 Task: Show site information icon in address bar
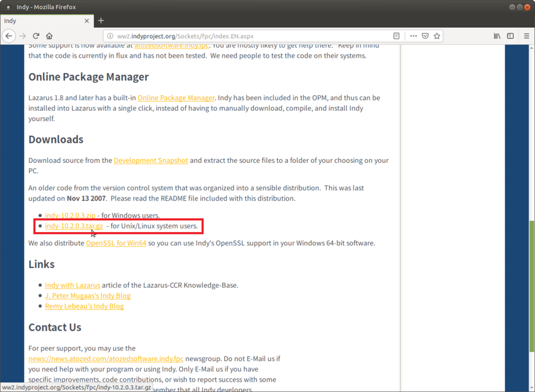tap(110, 36)
